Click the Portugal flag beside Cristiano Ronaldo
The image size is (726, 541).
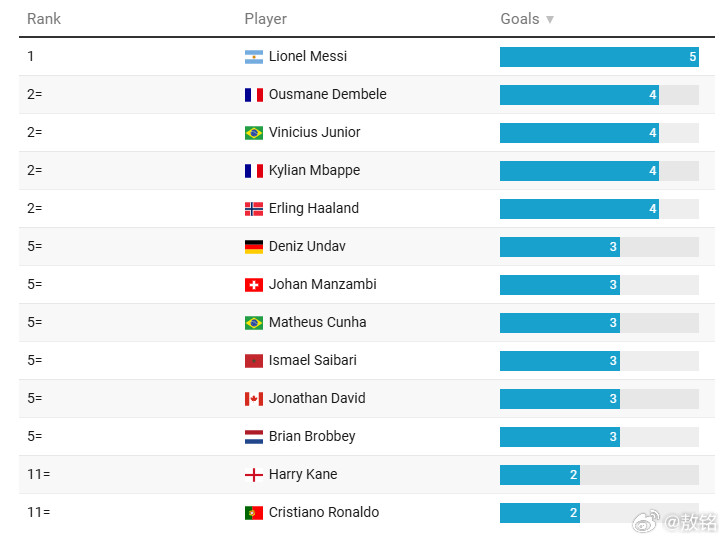pos(254,513)
